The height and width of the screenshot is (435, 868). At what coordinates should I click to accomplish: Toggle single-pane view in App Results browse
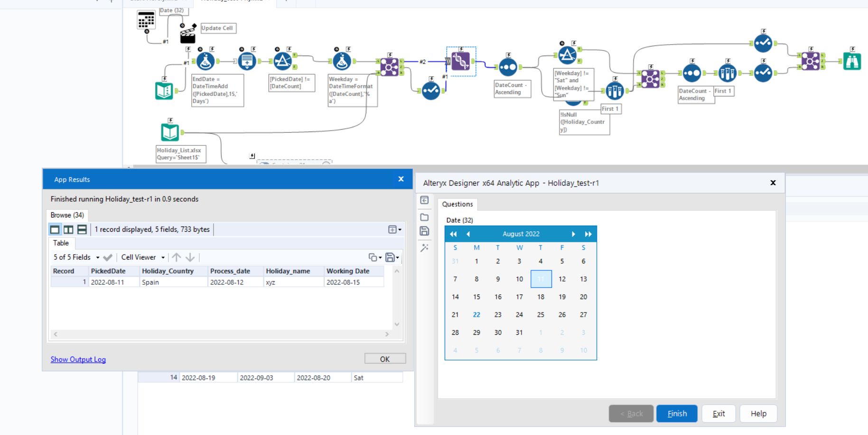[55, 229]
